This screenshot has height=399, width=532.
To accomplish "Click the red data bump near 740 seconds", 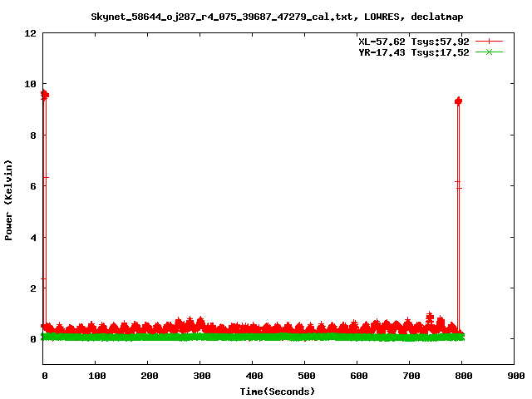I will point(430,318).
